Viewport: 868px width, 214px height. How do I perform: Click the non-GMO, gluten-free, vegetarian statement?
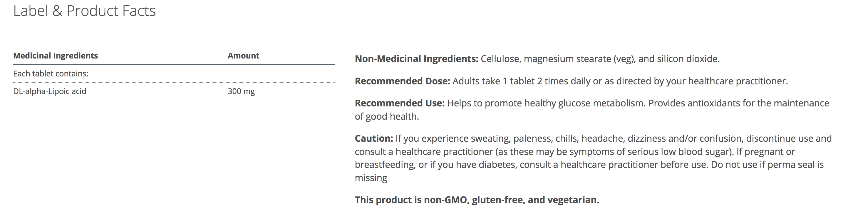coord(477,200)
